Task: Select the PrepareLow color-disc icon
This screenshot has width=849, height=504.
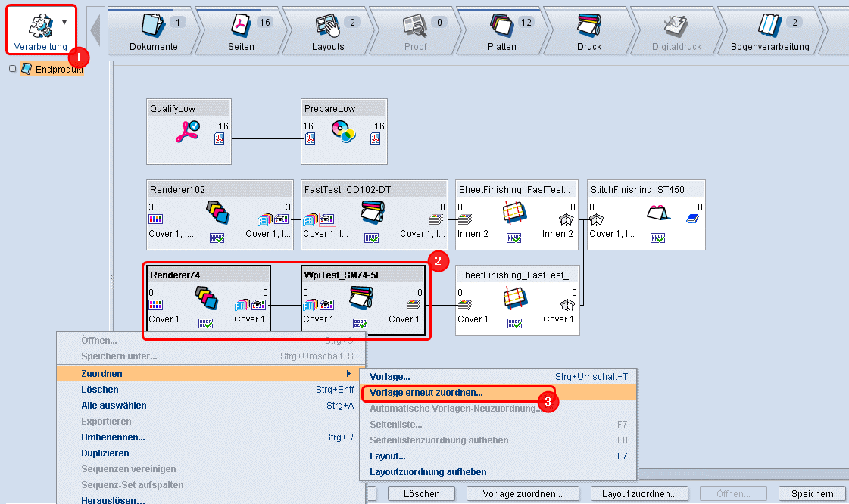Action: 344,132
